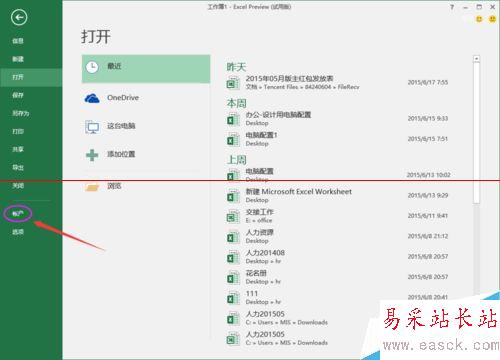Click the 2015/6/8 21:12 date entry
The width and height of the screenshot is (500, 360).
tap(428, 236)
